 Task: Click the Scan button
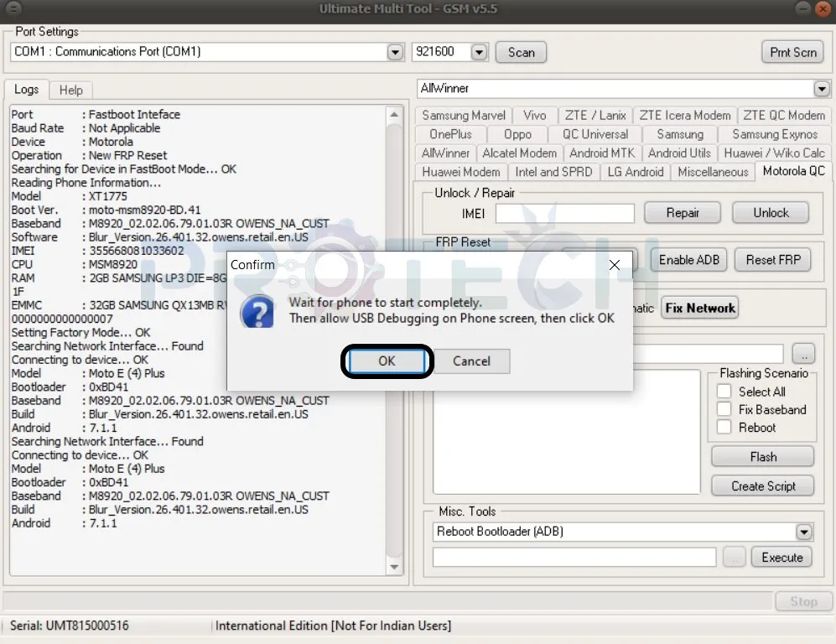click(521, 52)
